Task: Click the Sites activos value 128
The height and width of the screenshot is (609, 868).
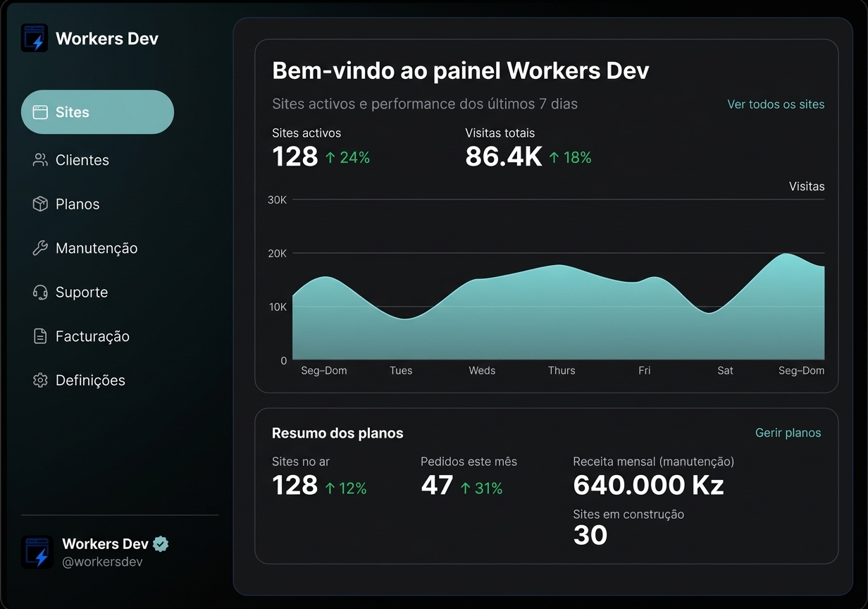Action: point(295,156)
